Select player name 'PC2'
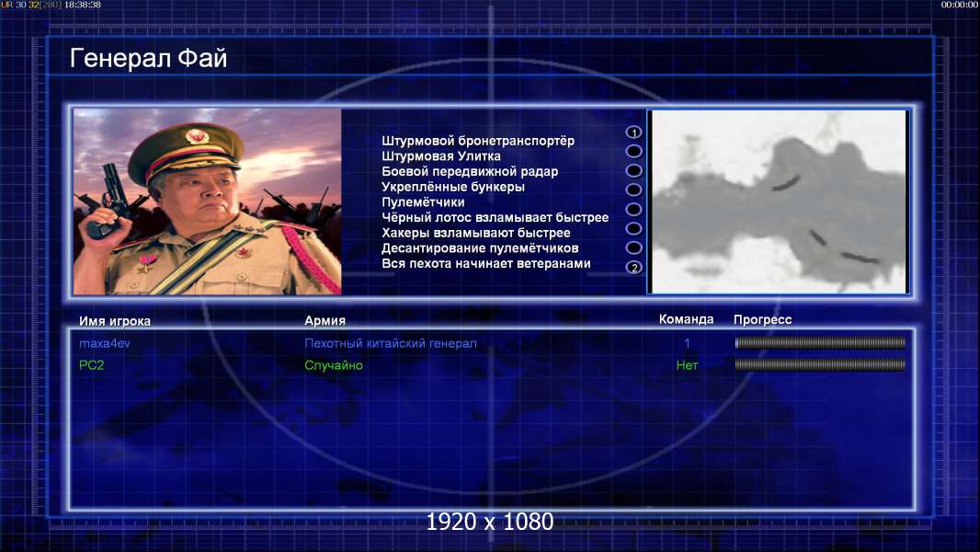 click(x=91, y=365)
